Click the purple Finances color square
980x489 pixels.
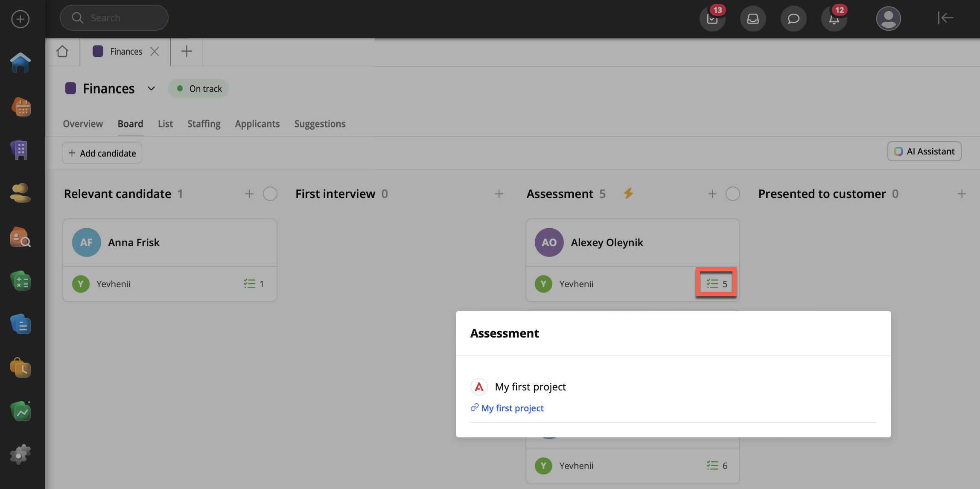70,88
